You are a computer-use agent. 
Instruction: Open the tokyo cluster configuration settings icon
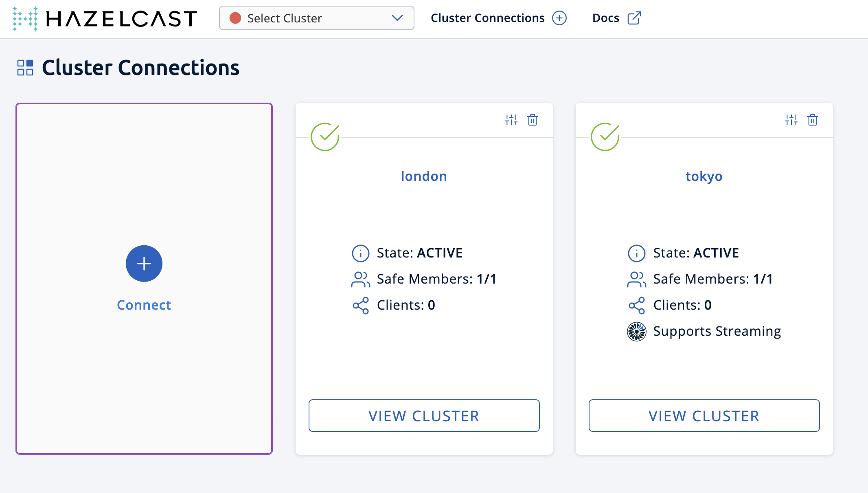(791, 120)
